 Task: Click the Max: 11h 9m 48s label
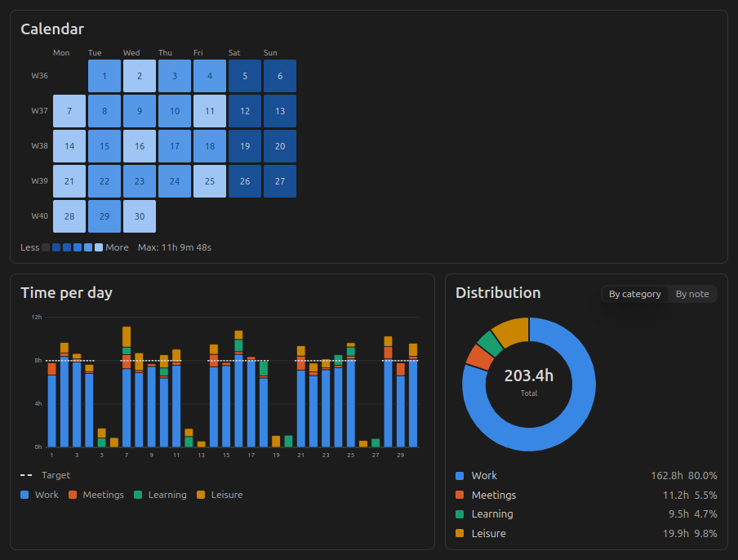[175, 247]
